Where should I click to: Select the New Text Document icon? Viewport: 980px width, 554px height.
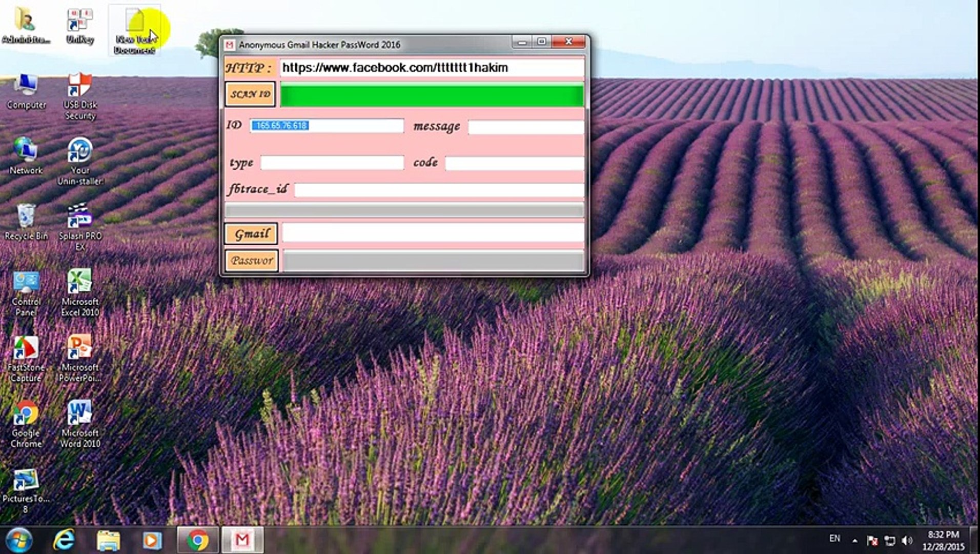pos(134,31)
